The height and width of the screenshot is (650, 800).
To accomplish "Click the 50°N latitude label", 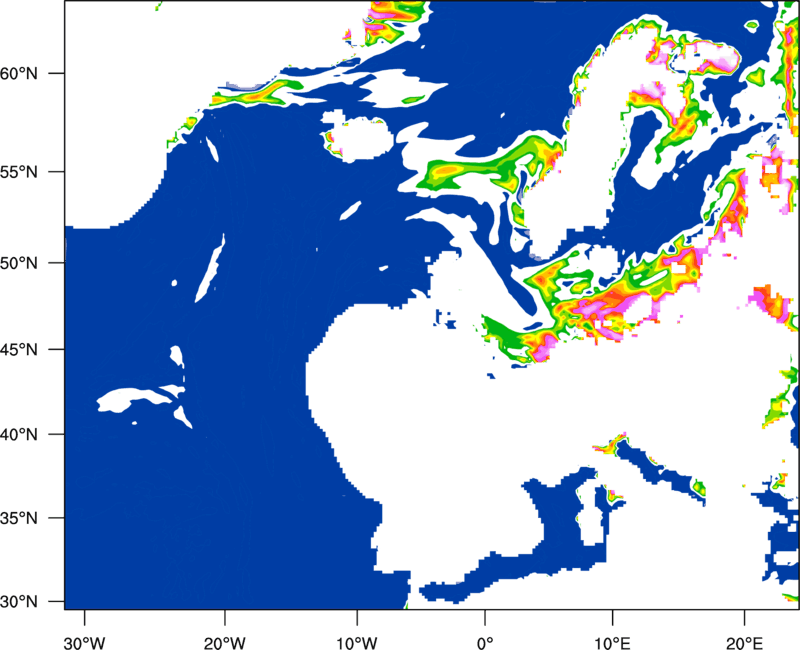I will click(x=19, y=263).
